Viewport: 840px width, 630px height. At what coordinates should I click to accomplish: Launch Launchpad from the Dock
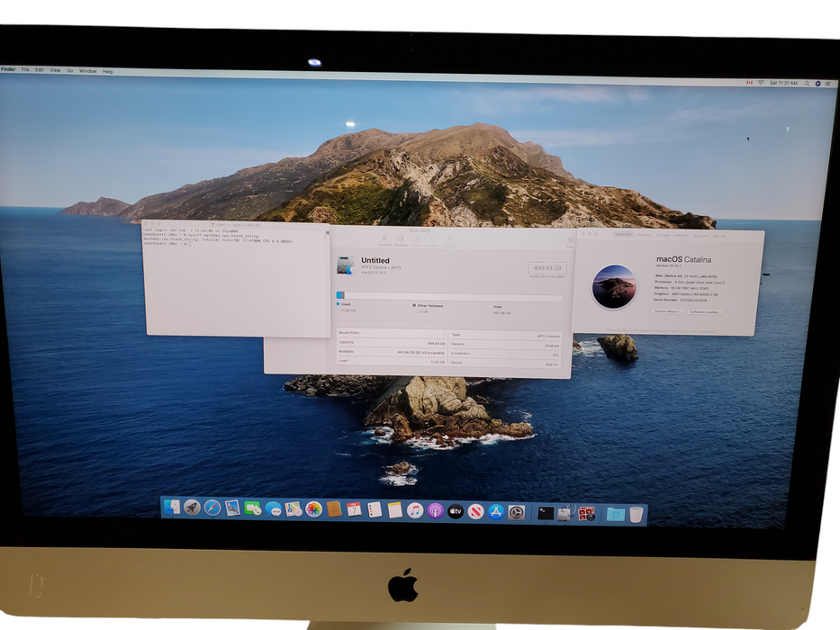(x=192, y=507)
